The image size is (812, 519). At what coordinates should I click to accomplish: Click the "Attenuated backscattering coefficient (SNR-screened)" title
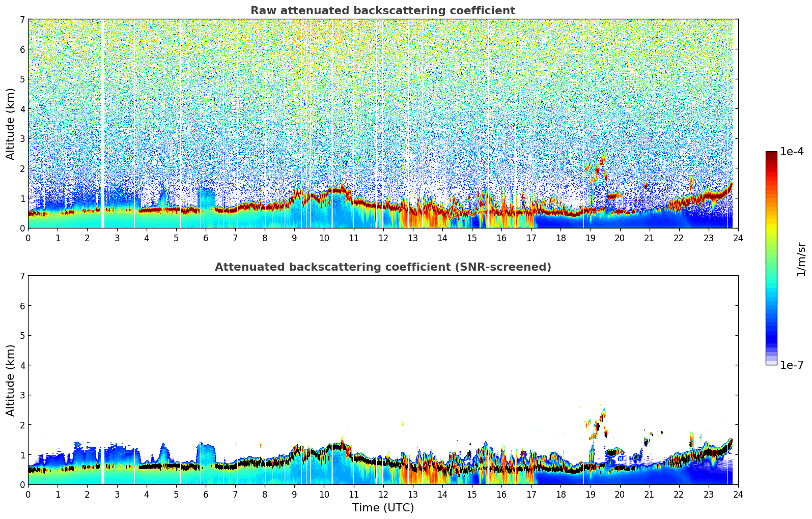[382, 267]
